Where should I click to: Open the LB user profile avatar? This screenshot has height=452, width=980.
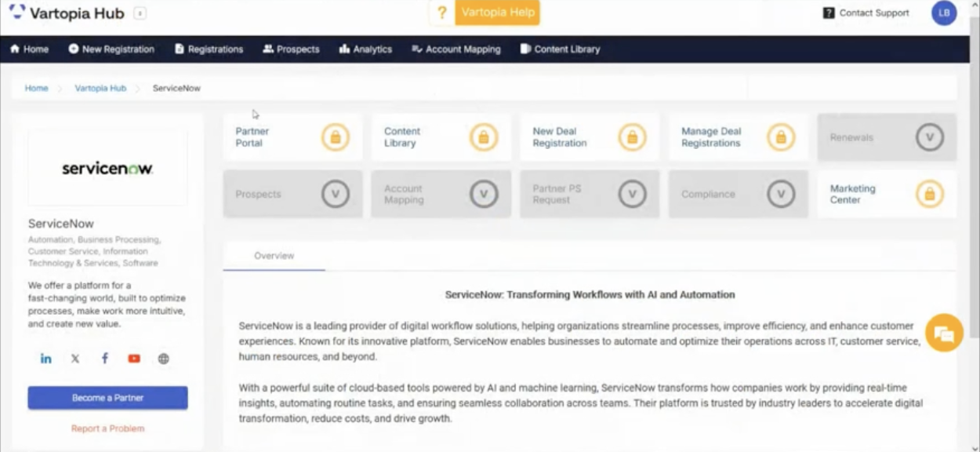click(944, 13)
